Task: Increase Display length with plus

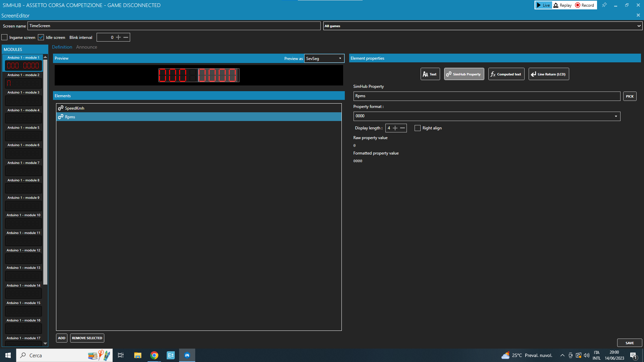Action: [395, 128]
